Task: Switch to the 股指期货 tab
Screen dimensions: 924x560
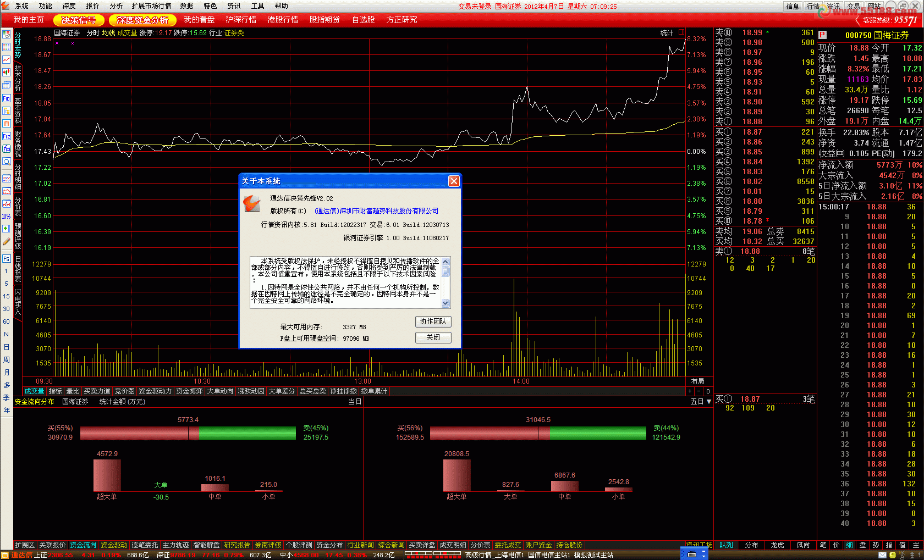Action: 324,20
